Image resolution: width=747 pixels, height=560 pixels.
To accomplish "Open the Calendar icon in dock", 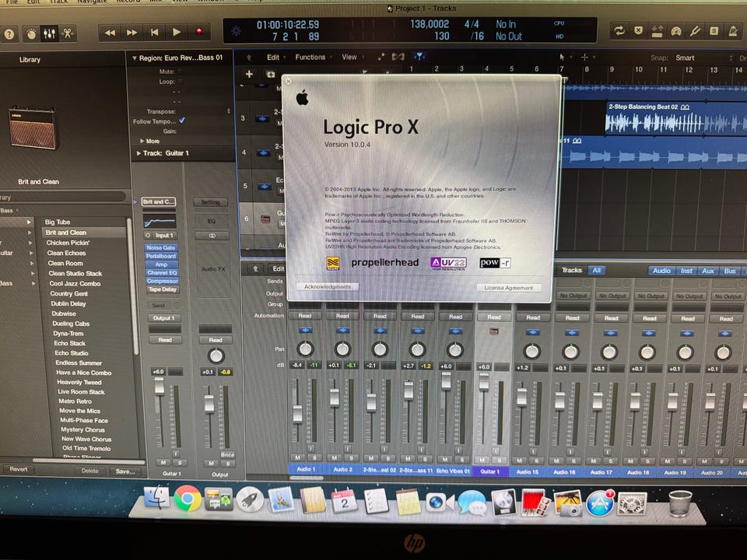I will point(344,500).
